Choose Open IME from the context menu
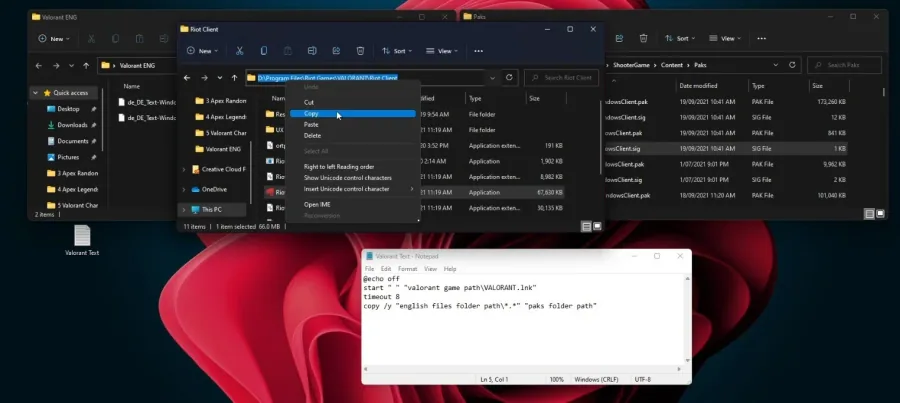 coord(352,204)
